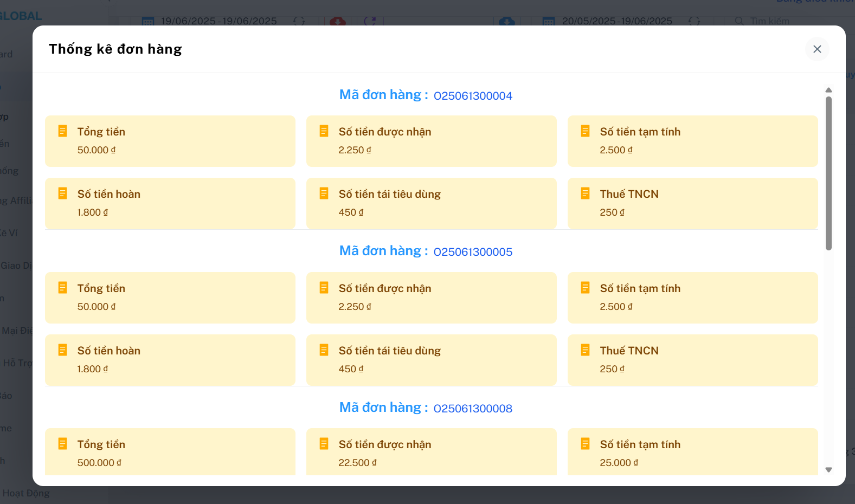Click the Thống kê đơn hàng title
Screen dimensions: 855x504
pyautogui.click(x=115, y=49)
